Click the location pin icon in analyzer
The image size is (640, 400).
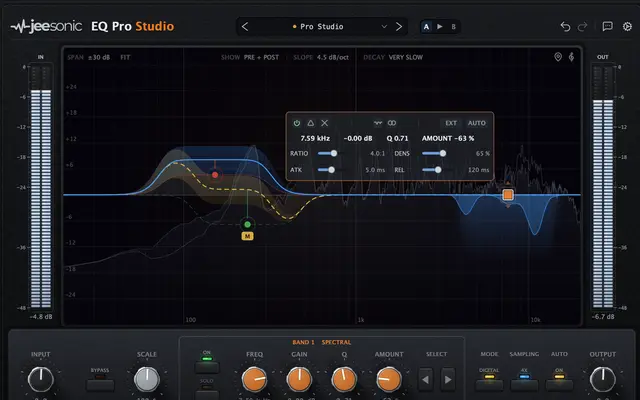click(x=558, y=57)
